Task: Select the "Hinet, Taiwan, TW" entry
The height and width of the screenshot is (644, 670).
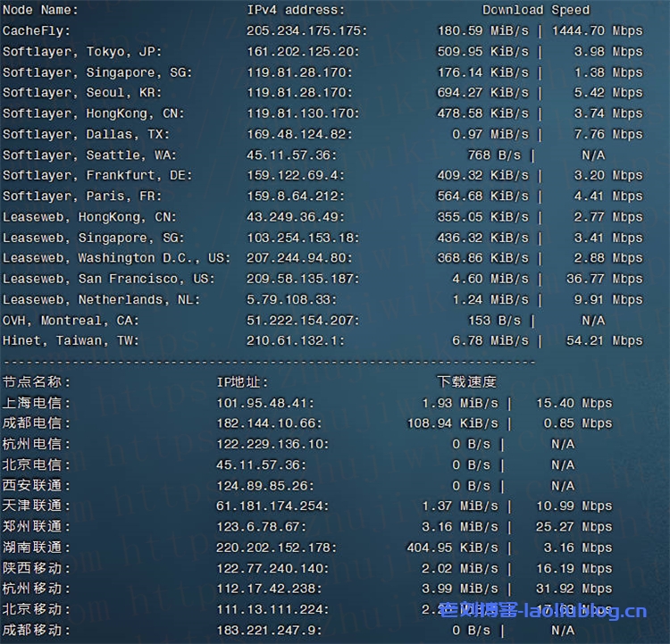Action: tap(71, 340)
